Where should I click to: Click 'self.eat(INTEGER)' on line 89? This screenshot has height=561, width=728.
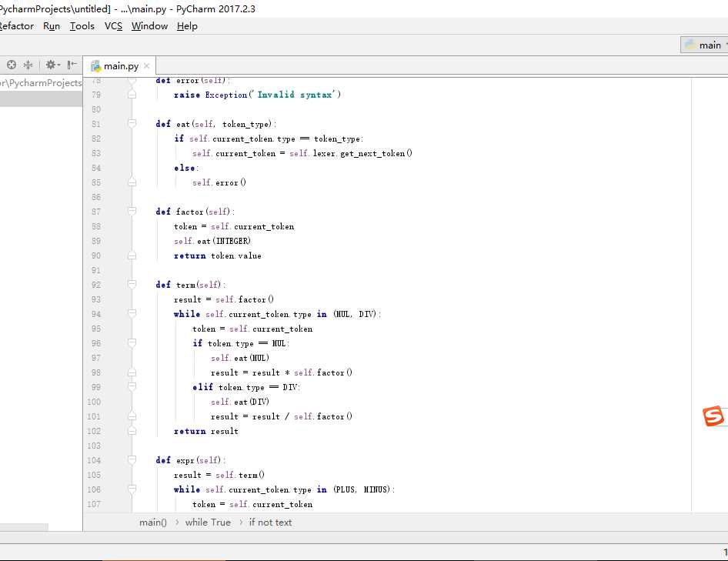click(x=212, y=241)
